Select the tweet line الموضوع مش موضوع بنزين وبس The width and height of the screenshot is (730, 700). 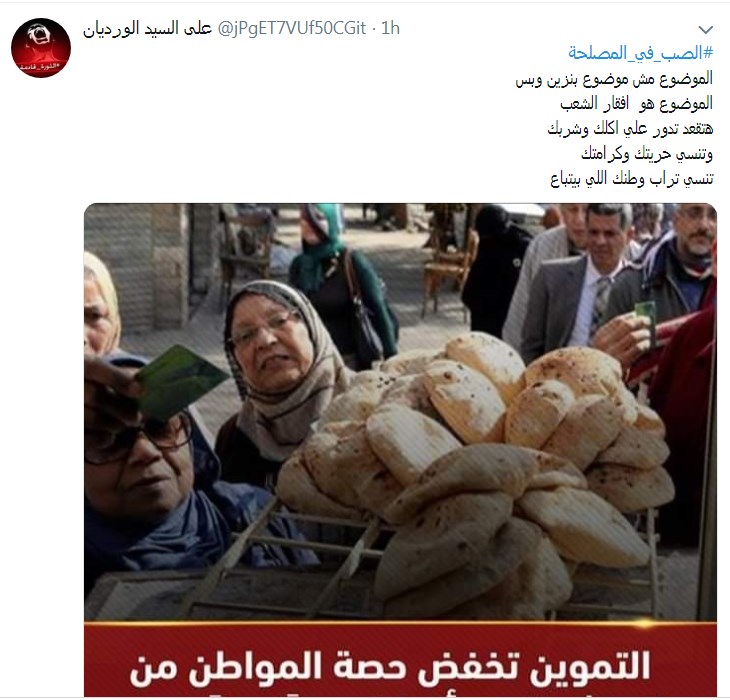point(614,79)
